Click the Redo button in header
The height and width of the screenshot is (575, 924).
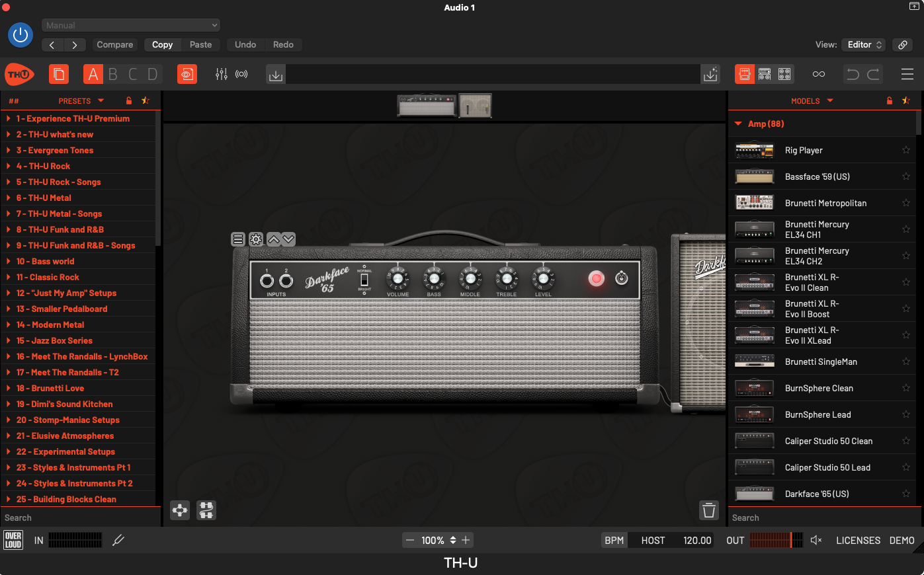click(x=283, y=45)
